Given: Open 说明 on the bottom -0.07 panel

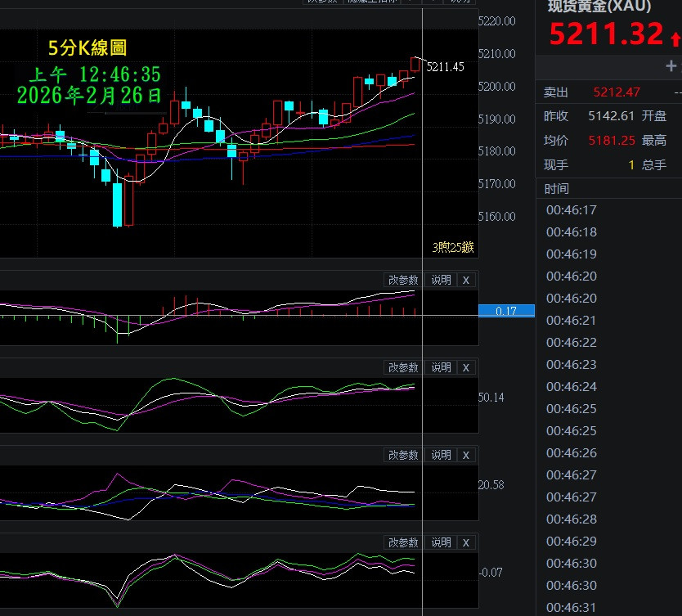Looking at the screenshot, I should click(441, 542).
